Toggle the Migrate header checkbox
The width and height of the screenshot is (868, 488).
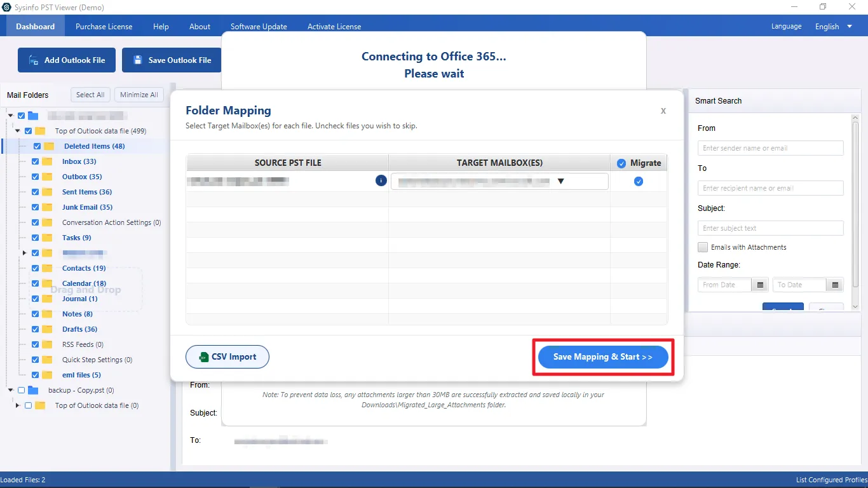coord(621,163)
